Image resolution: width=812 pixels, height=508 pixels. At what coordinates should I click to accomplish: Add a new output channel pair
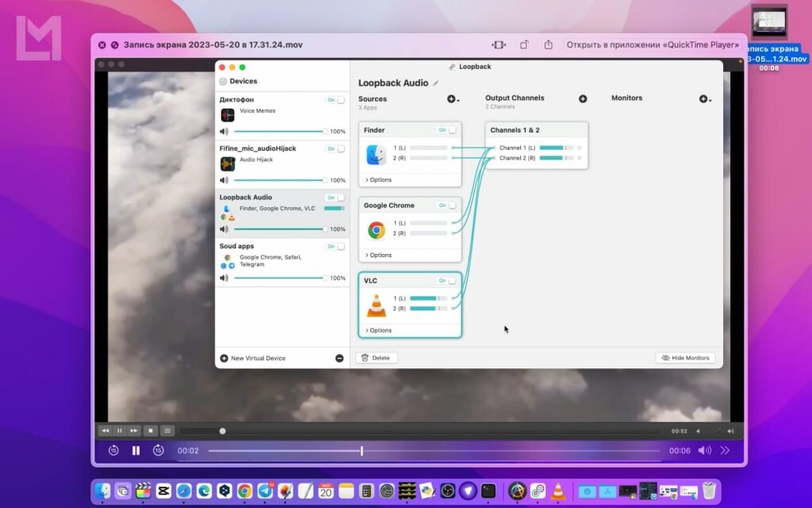[x=583, y=98]
